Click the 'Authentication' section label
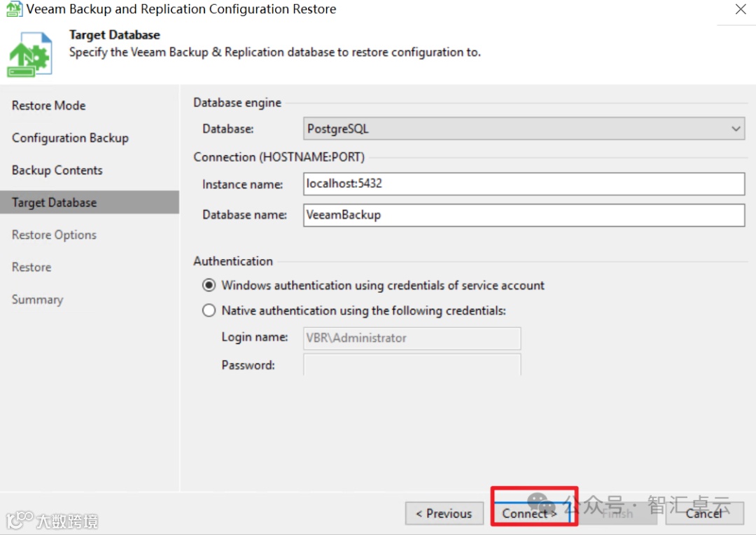 pyautogui.click(x=233, y=261)
